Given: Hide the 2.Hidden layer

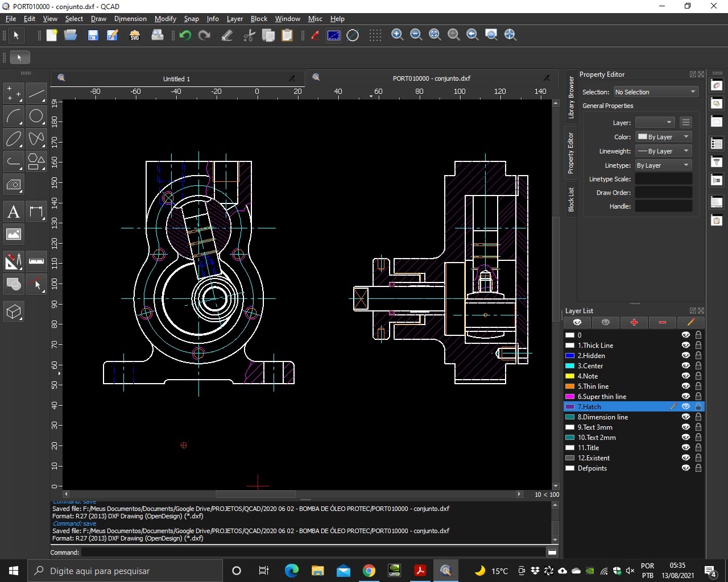Looking at the screenshot, I should (x=686, y=356).
